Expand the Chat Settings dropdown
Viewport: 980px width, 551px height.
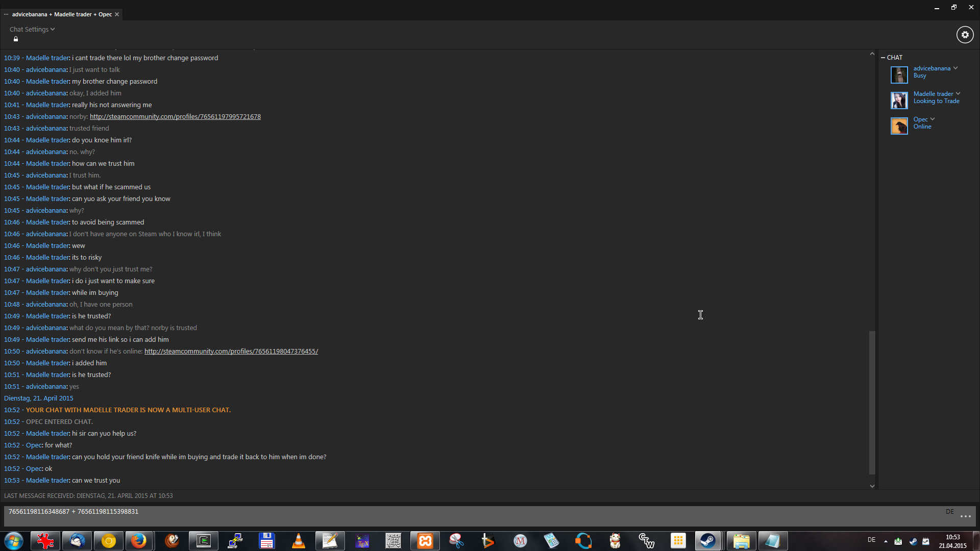32,29
